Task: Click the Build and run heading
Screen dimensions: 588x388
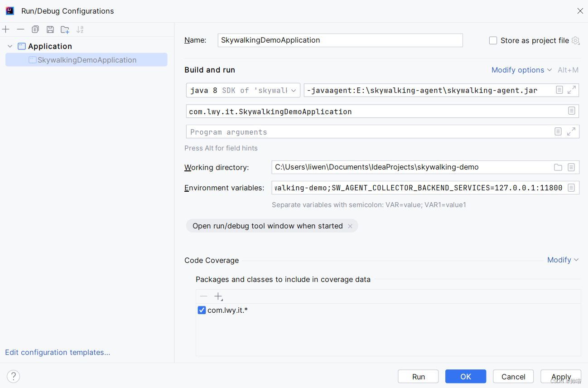Action: pyautogui.click(x=210, y=70)
